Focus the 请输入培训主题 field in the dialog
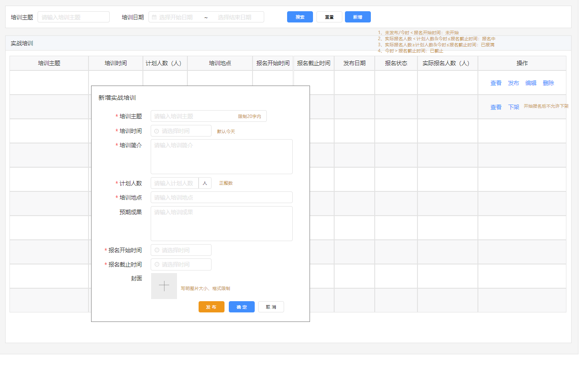The height and width of the screenshot is (366, 588). click(209, 116)
